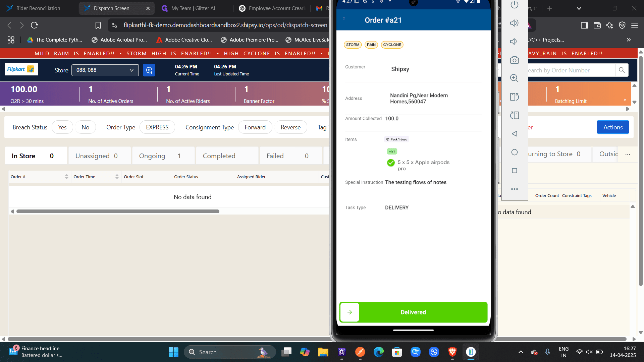Click the orders table horizontal scrollbar
The height and width of the screenshot is (362, 644).
pyautogui.click(x=118, y=212)
